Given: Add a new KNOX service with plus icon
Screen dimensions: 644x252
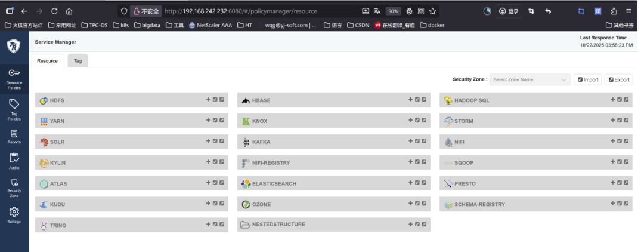Looking at the screenshot, I should point(410,121).
